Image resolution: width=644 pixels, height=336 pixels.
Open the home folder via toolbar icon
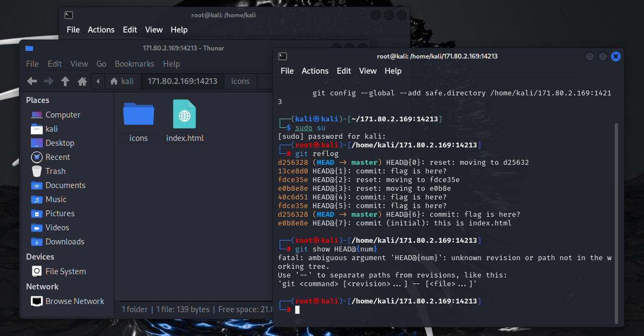pos(81,81)
